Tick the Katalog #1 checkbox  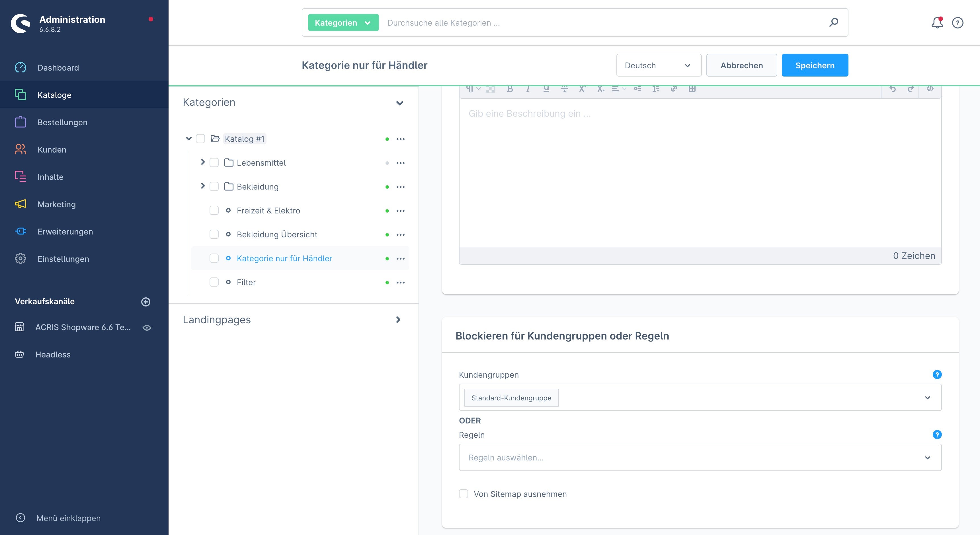click(200, 139)
